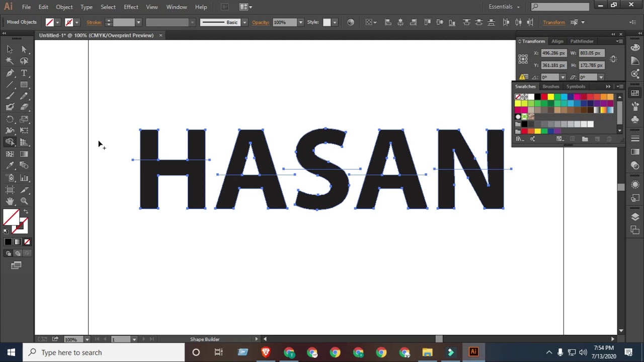Viewport: 644px width, 362px height.
Task: Open the Object menu
Action: (x=64, y=7)
